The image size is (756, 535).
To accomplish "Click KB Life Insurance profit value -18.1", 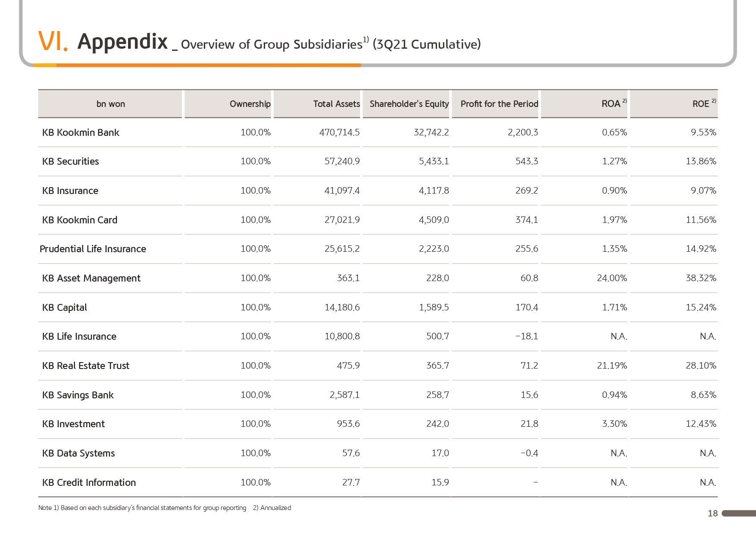I will click(x=527, y=336).
